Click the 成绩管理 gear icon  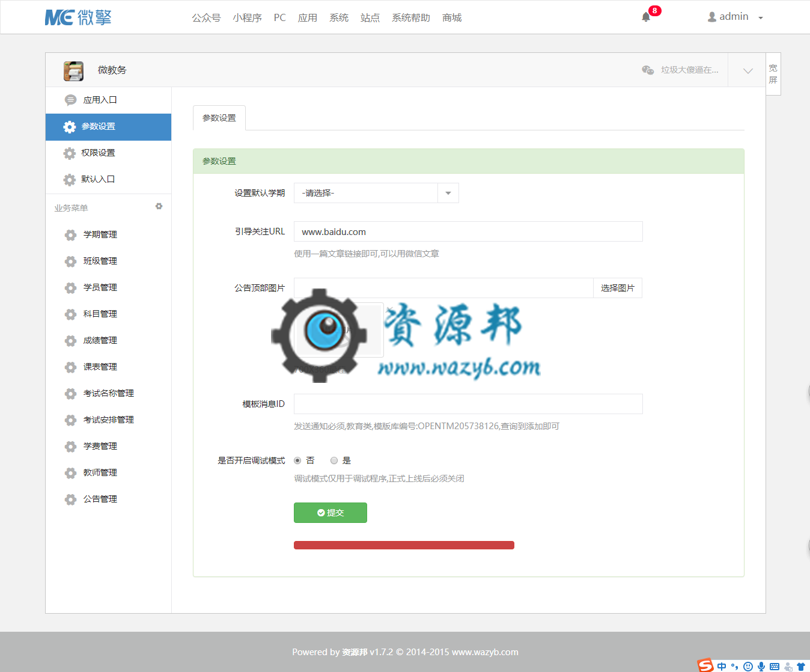(70, 341)
